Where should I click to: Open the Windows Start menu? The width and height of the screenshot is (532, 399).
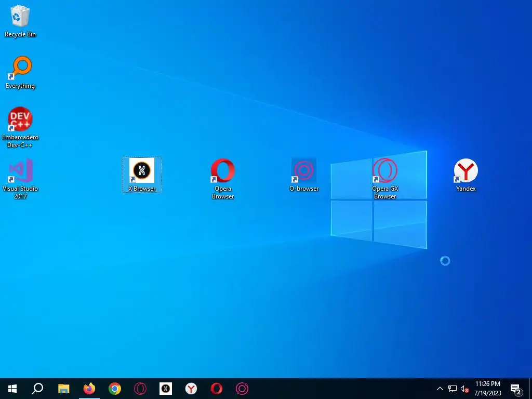12,389
